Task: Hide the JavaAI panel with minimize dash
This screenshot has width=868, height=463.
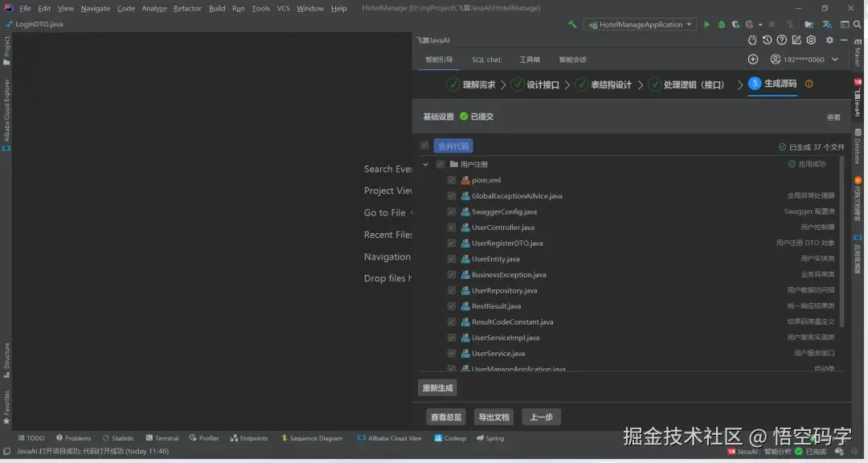Action: click(x=844, y=40)
